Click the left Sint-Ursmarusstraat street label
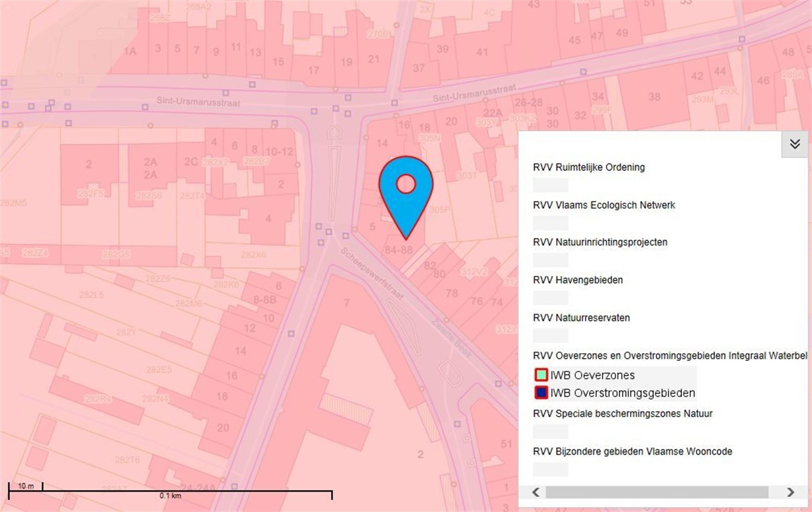 click(x=198, y=101)
